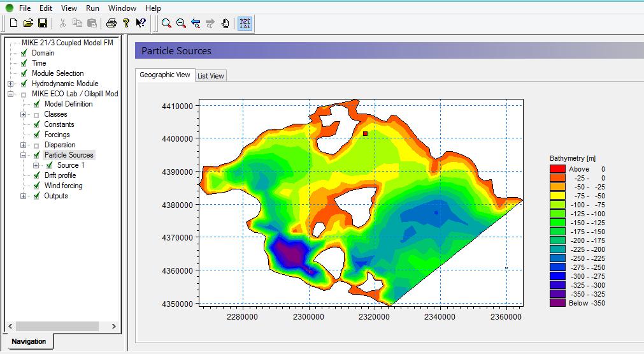
Task: Expand the Classes tree node
Action: [x=23, y=115]
